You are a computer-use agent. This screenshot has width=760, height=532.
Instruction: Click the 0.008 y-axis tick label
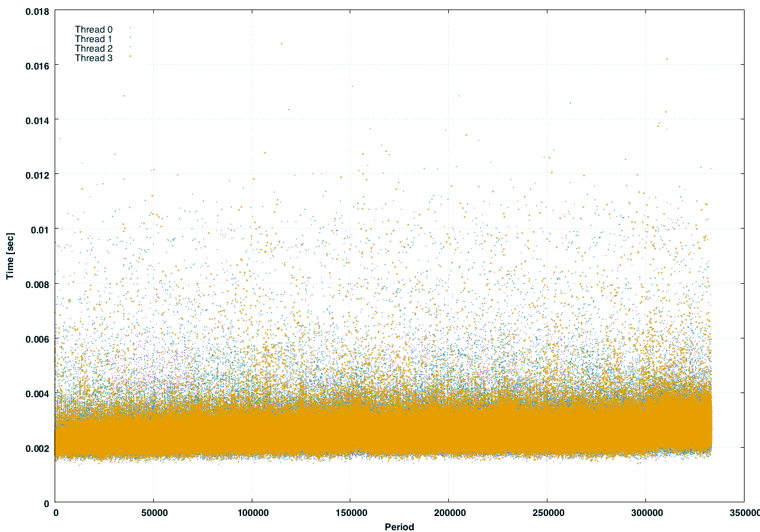coord(37,284)
